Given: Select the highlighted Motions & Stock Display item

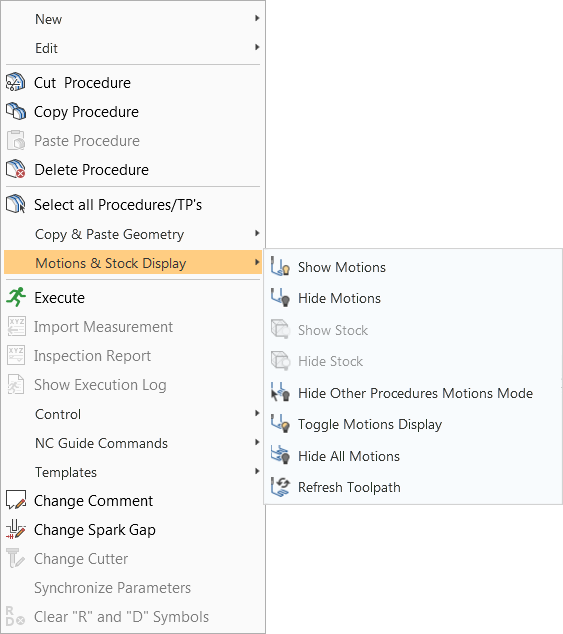Looking at the screenshot, I should (133, 262).
